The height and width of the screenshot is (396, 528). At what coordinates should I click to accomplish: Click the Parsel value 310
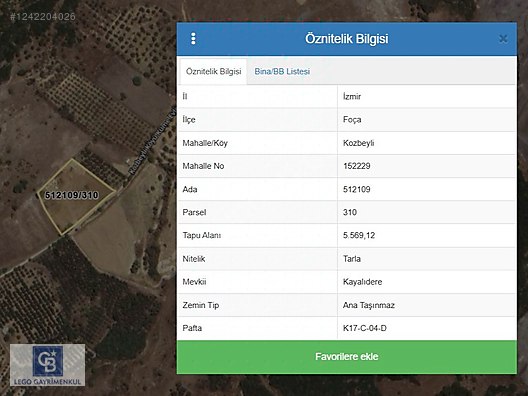coord(350,212)
